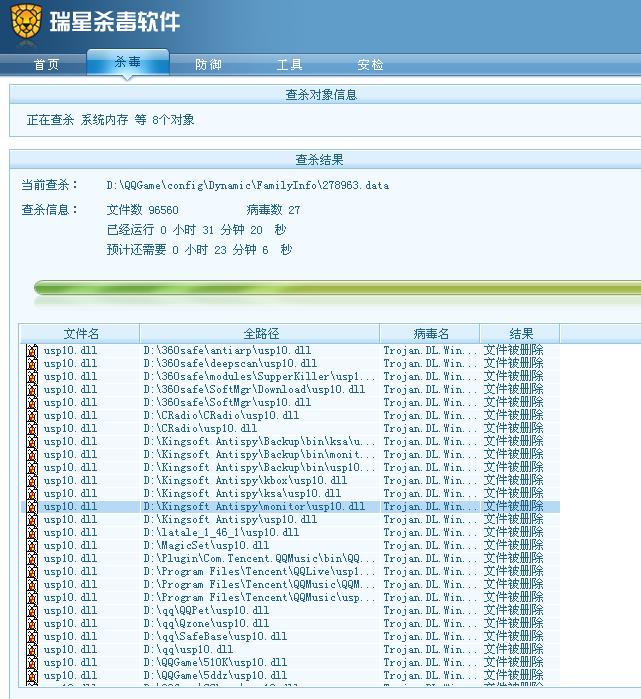
Task: Click virus icon for Kingsoft Antispy\kbox row
Action: point(32,481)
